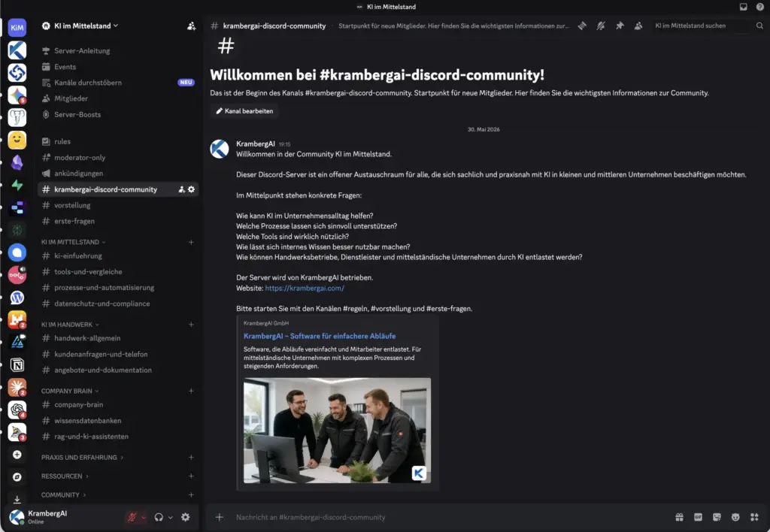Click the search magnifier icon
770x532 pixels.
[759, 26]
